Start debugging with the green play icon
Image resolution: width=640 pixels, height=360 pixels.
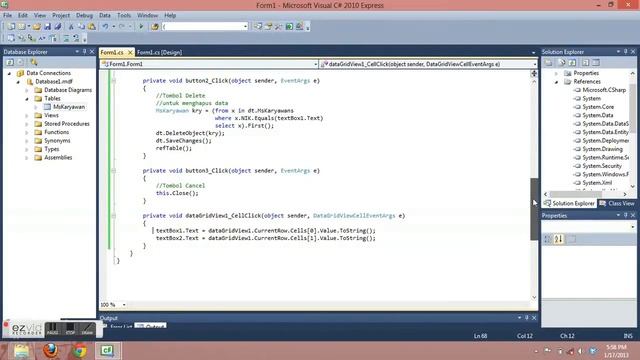click(x=141, y=27)
